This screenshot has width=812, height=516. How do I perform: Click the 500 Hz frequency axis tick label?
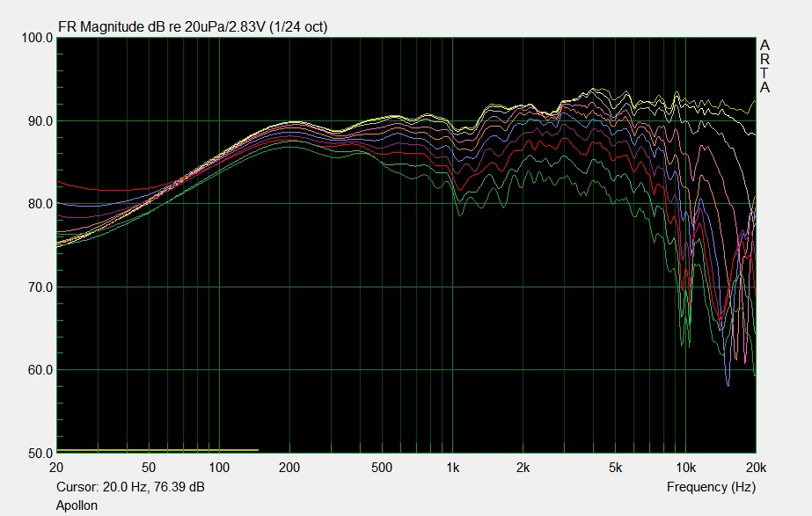coord(383,467)
